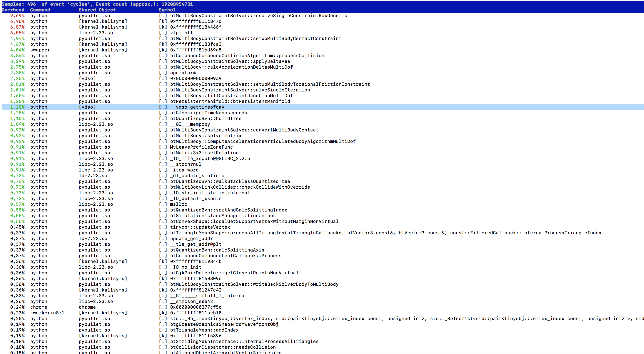
Task: Click the Symbol column header
Action: (x=167, y=10)
